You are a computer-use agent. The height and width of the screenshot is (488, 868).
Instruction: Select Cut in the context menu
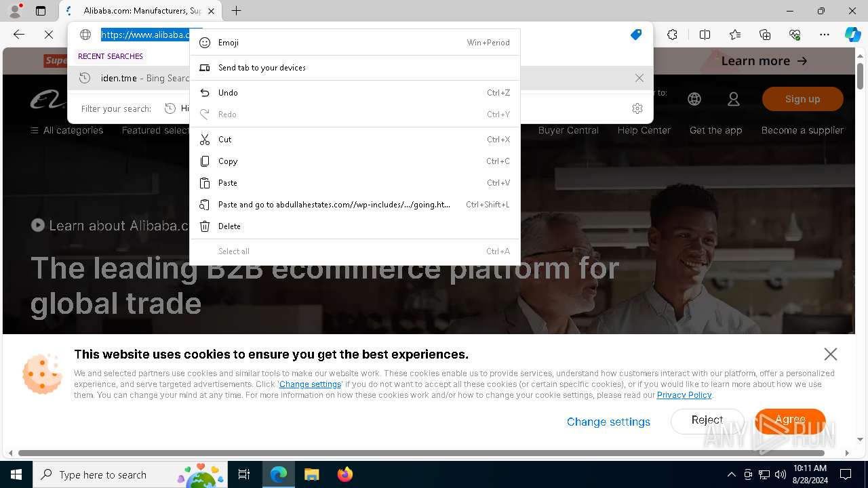point(355,140)
